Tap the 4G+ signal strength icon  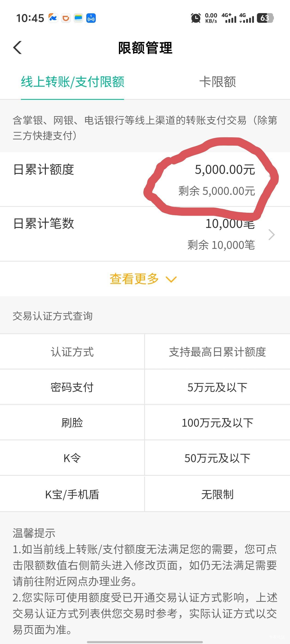click(x=229, y=18)
